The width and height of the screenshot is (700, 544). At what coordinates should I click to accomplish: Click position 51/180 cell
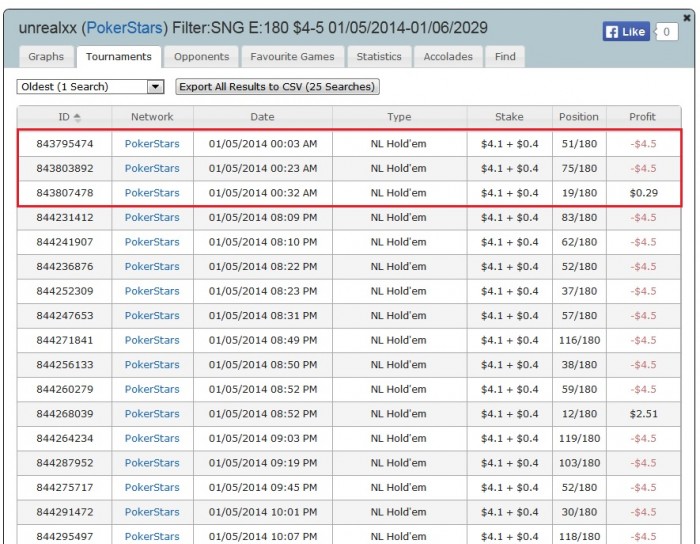point(579,144)
